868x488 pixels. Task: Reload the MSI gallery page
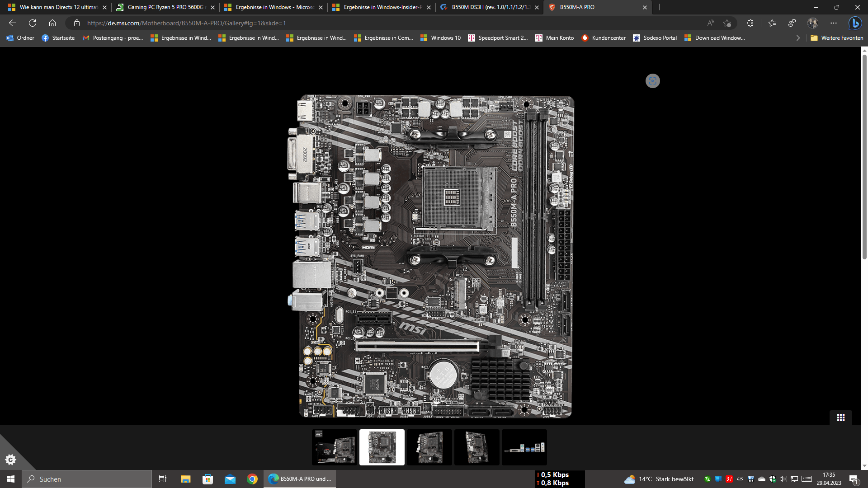(33, 23)
